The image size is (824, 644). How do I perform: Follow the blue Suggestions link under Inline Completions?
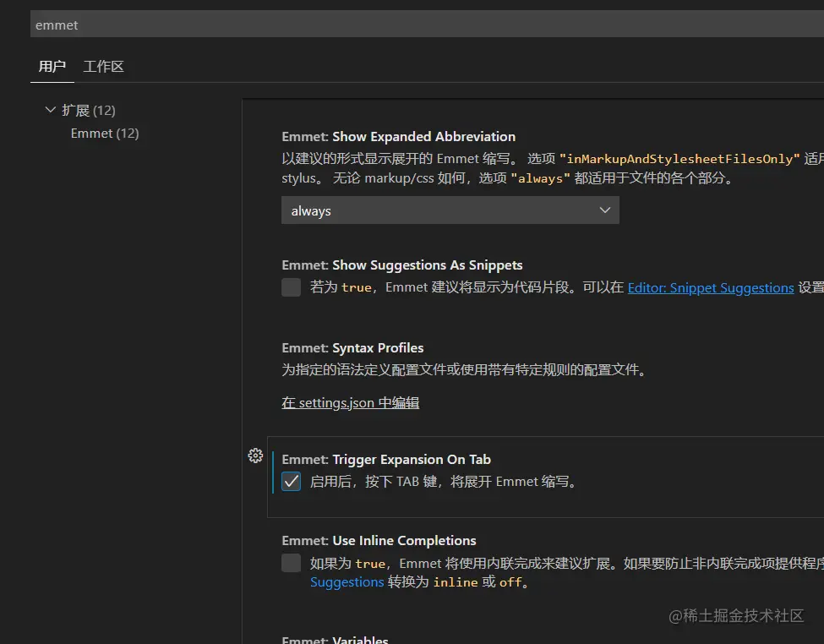[347, 582]
